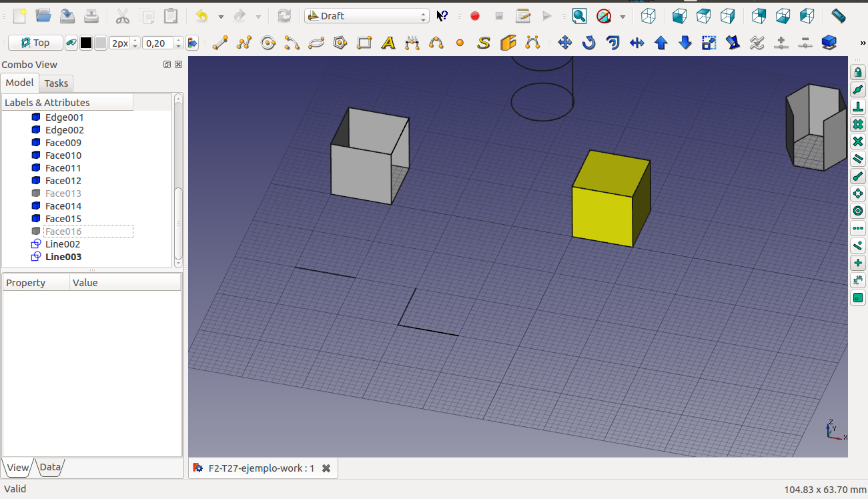868x499 pixels.
Task: Toggle the snap lock button
Action: 858,72
